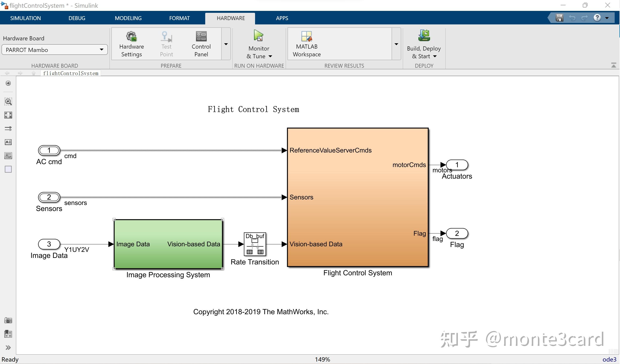620x364 pixels.
Task: Open the MODELING tab
Action: click(128, 18)
